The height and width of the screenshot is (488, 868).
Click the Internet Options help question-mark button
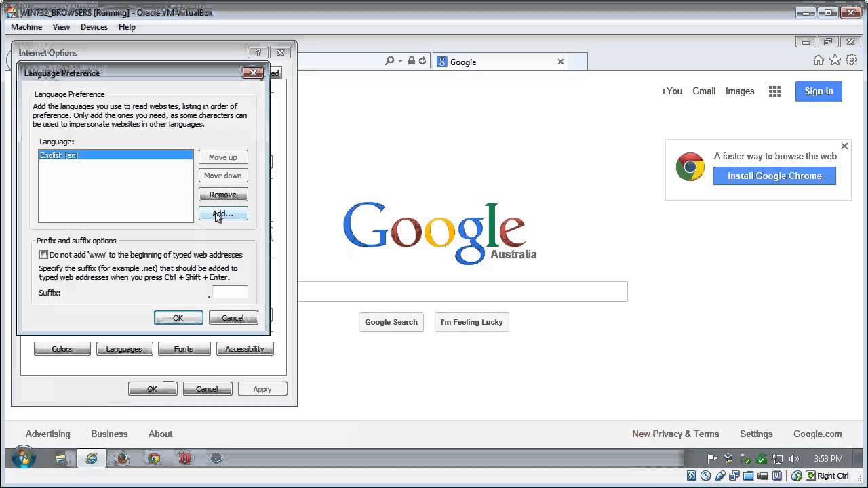coord(258,52)
